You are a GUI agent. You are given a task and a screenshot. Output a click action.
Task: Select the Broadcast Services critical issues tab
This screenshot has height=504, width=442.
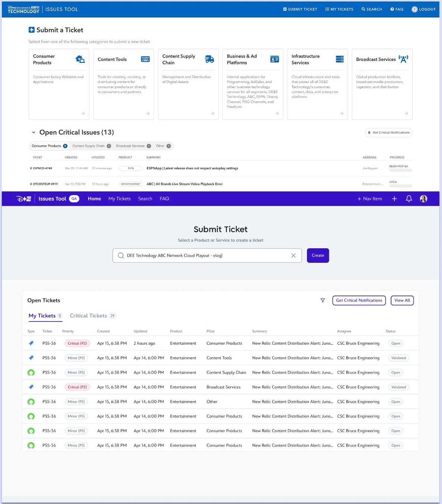point(134,146)
